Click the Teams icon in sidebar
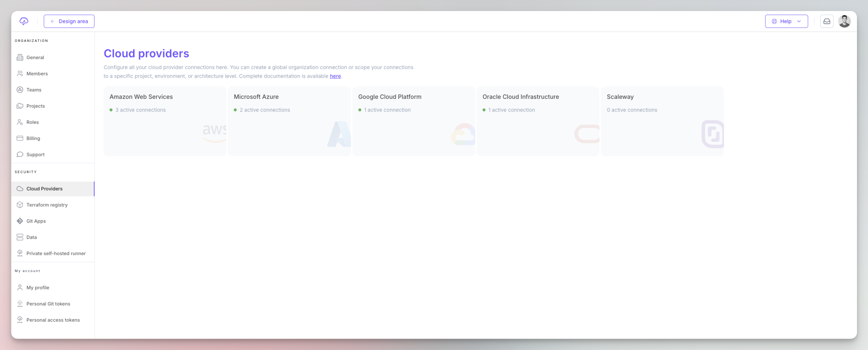Image resolution: width=868 pixels, height=350 pixels. tap(20, 90)
